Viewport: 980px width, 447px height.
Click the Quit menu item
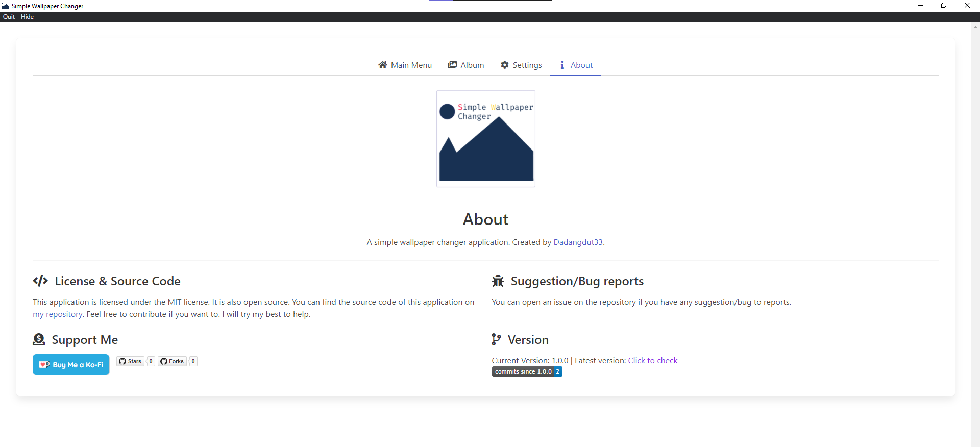click(9, 17)
